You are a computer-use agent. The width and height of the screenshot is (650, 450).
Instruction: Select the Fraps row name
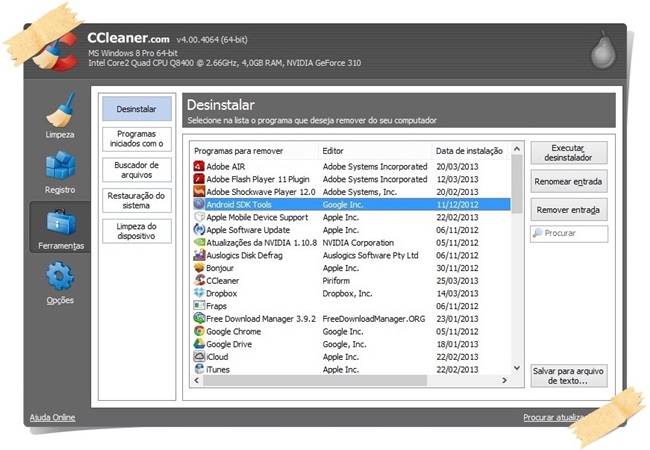[216, 306]
